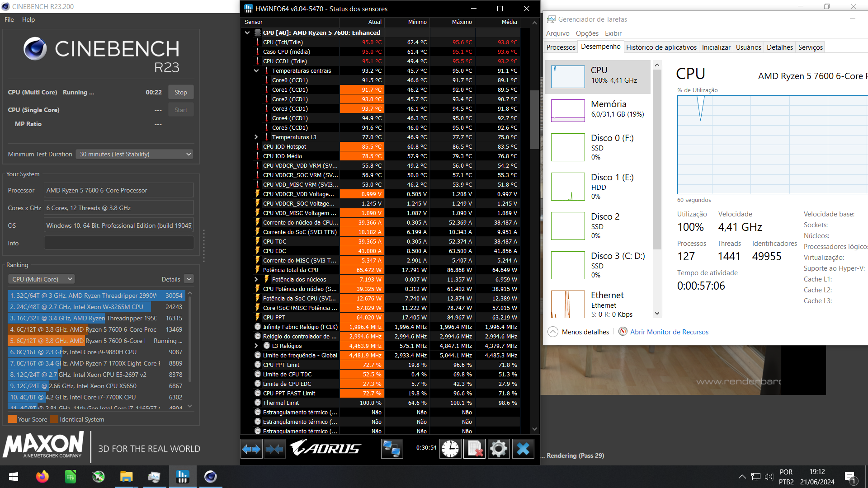The image size is (868, 488).
Task: Show hidden system tray icons
Action: point(742,477)
